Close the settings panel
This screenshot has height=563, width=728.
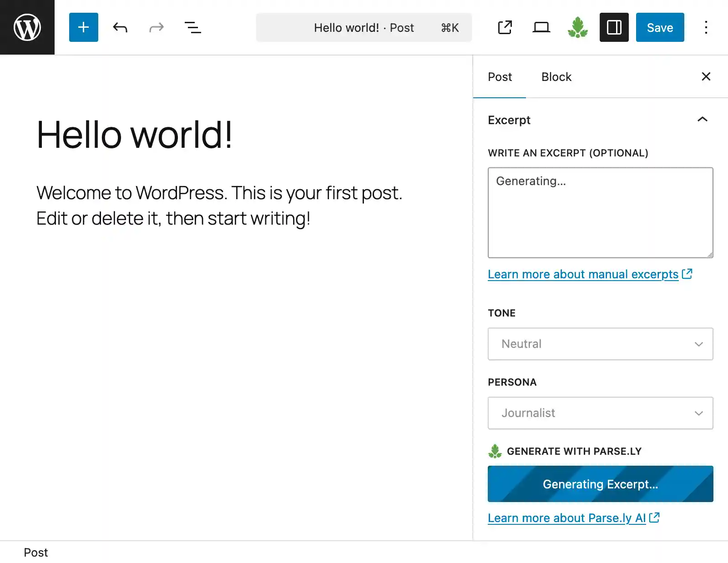coord(706,76)
